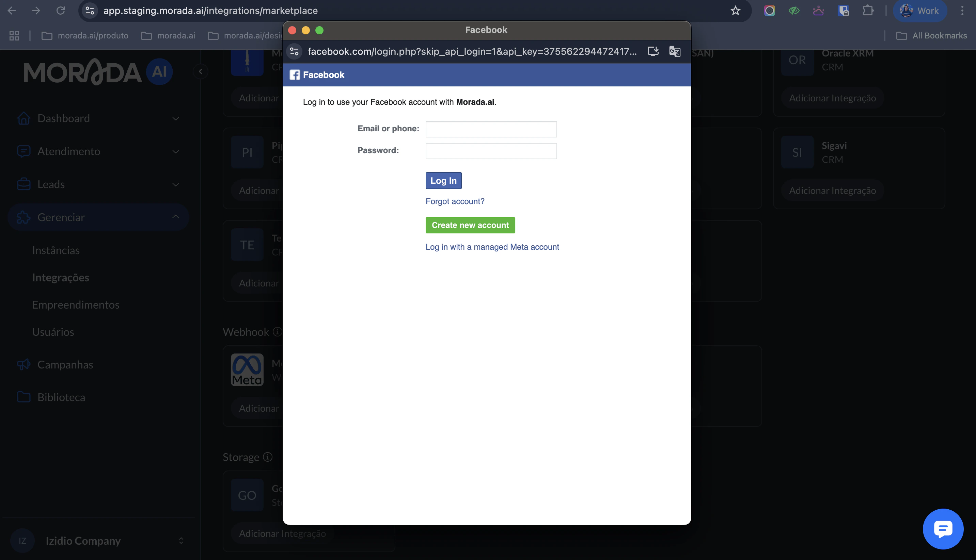Collapse the Gerenciar section

click(176, 217)
